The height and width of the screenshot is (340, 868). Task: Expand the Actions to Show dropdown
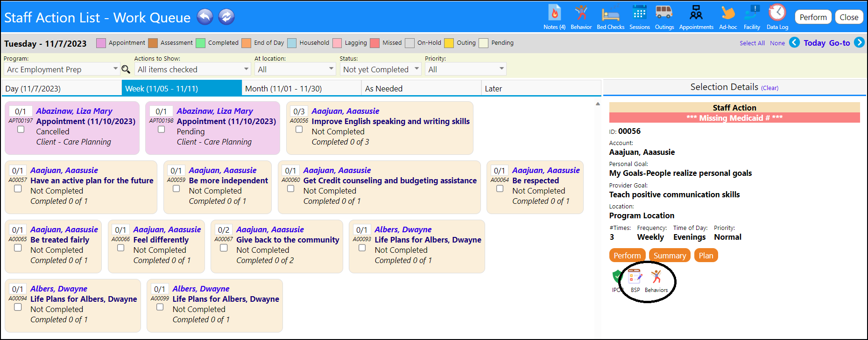point(193,69)
